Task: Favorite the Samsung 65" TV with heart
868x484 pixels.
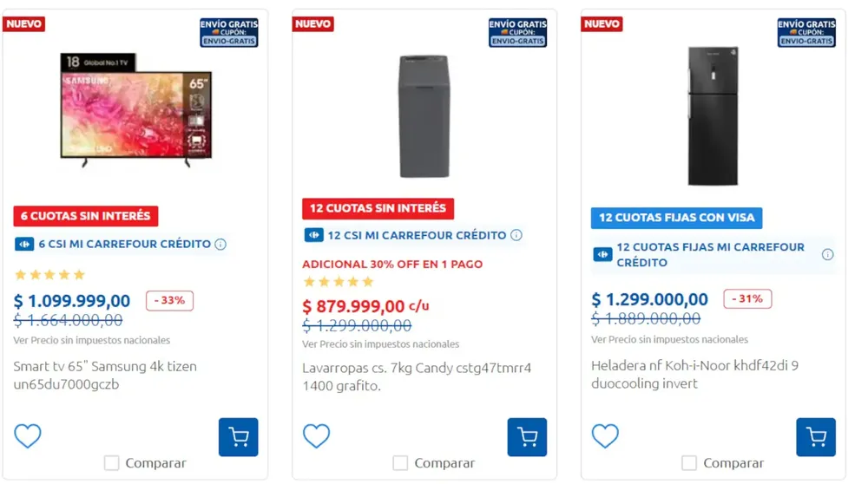Action: click(28, 435)
